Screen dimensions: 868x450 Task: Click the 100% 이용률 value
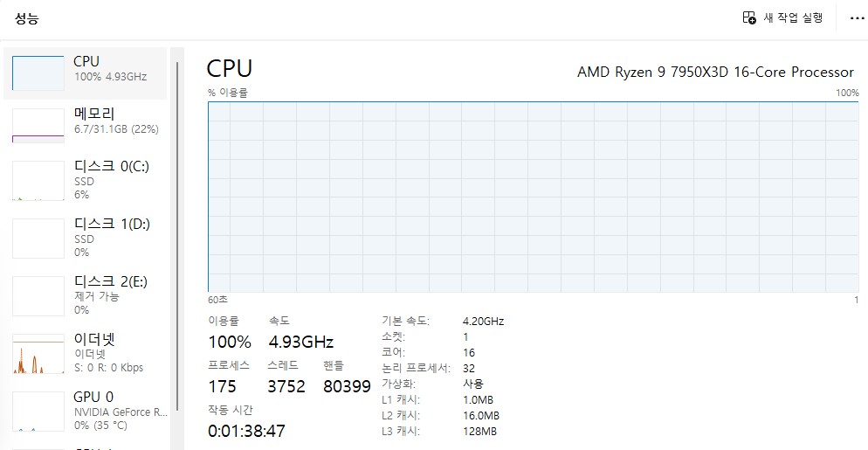pos(230,342)
